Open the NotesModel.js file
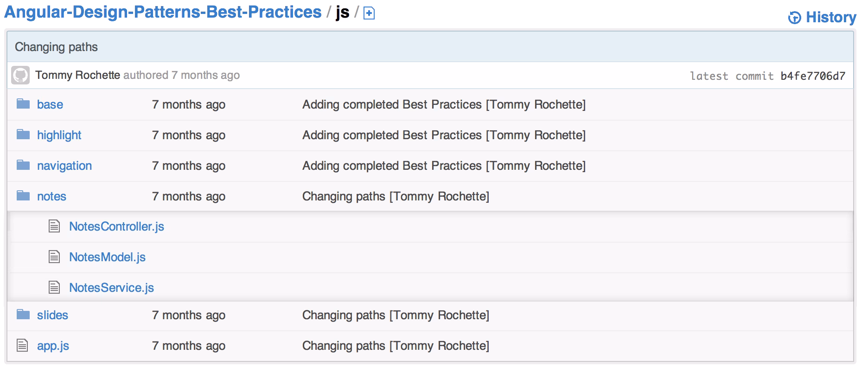Image resolution: width=868 pixels, height=386 pixels. (x=107, y=257)
